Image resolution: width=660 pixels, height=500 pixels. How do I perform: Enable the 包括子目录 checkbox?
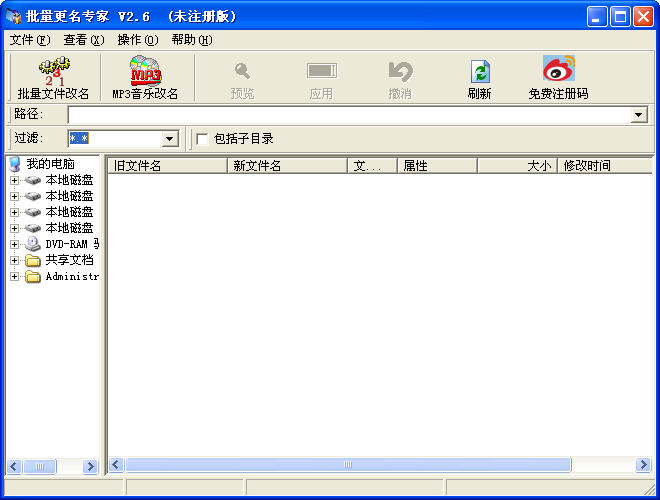point(202,139)
